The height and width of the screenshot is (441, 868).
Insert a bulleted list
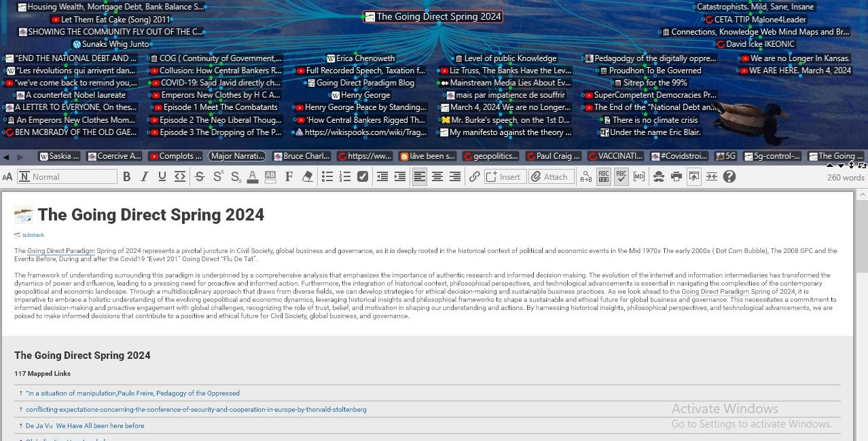click(x=327, y=176)
